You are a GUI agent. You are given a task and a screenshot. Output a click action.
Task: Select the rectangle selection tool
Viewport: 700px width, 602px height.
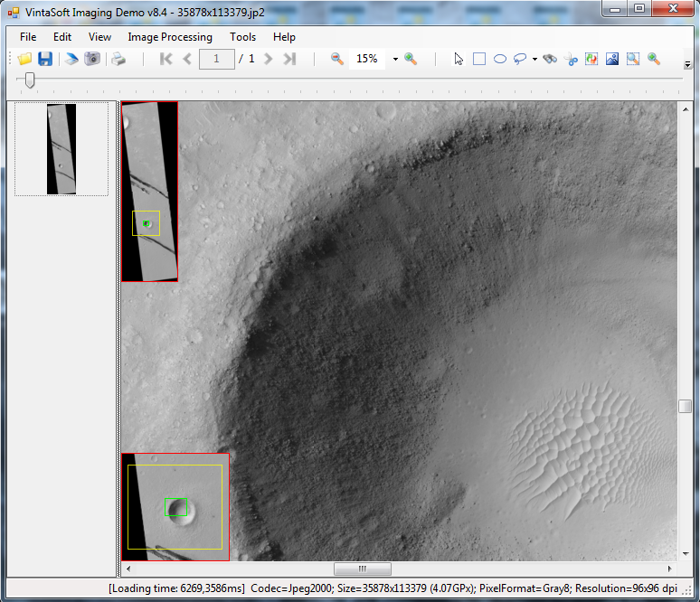[479, 59]
